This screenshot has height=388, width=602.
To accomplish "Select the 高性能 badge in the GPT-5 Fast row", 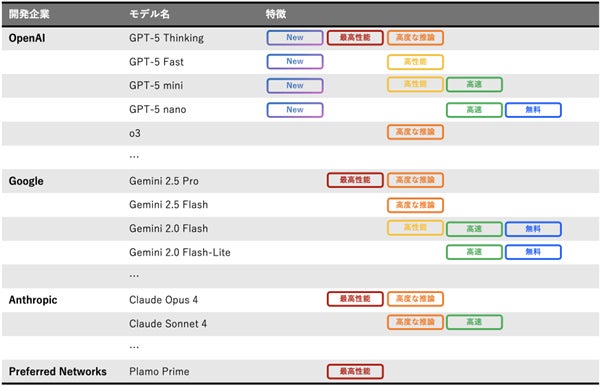I will [415, 62].
